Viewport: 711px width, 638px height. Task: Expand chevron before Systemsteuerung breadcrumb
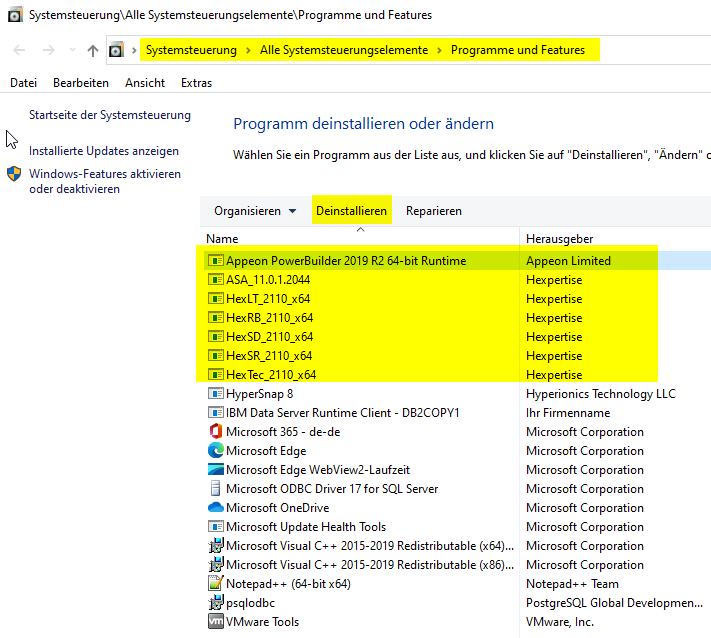[x=134, y=50]
